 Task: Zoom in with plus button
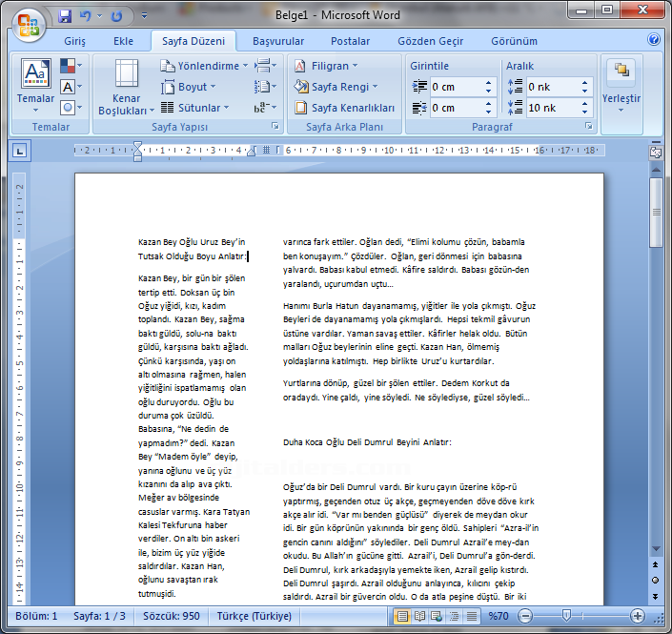[638, 617]
